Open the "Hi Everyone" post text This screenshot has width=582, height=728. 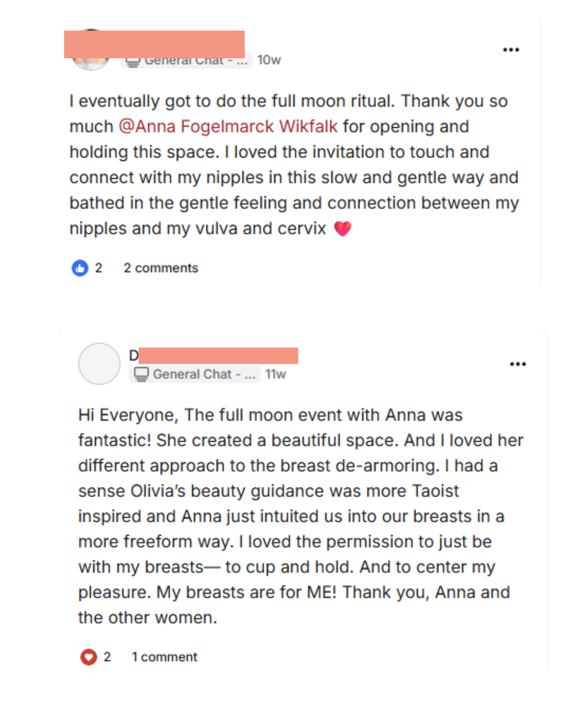pyautogui.click(x=300, y=516)
